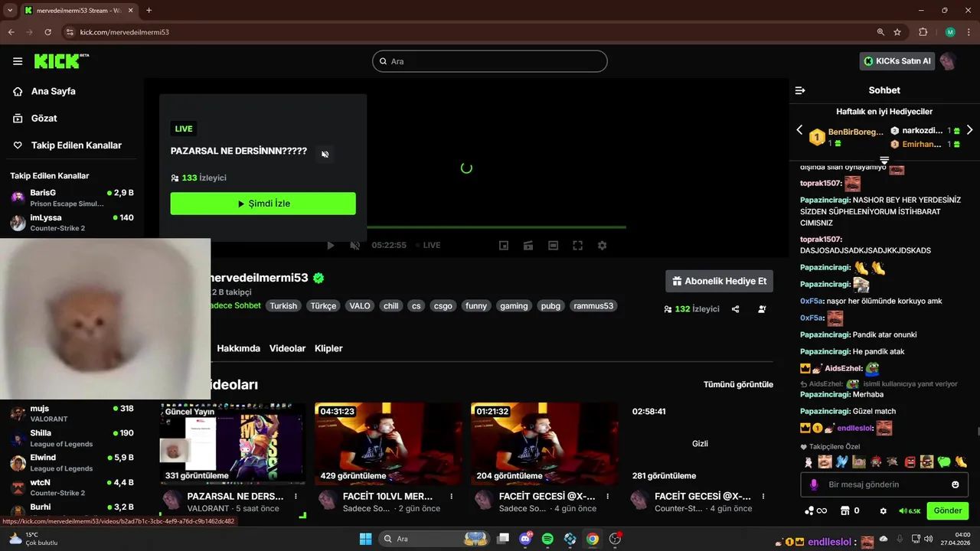The width and height of the screenshot is (980, 551).
Task: Focus the Ara search field on Kick
Action: tap(490, 61)
